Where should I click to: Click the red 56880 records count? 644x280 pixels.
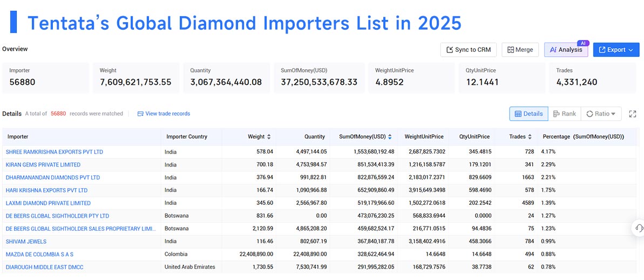[x=58, y=114]
